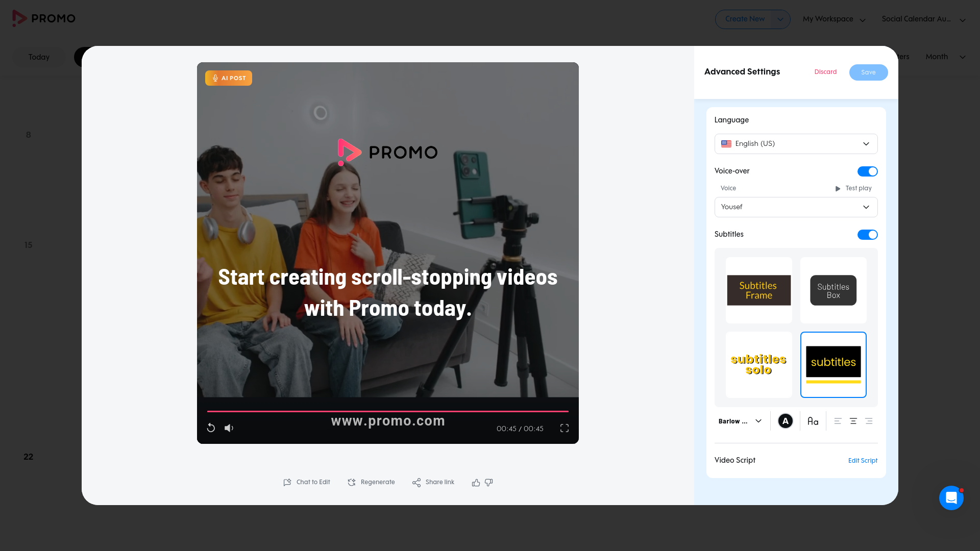This screenshot has height=551, width=980.
Task: Click the Advanced Settings heading
Action: (742, 72)
